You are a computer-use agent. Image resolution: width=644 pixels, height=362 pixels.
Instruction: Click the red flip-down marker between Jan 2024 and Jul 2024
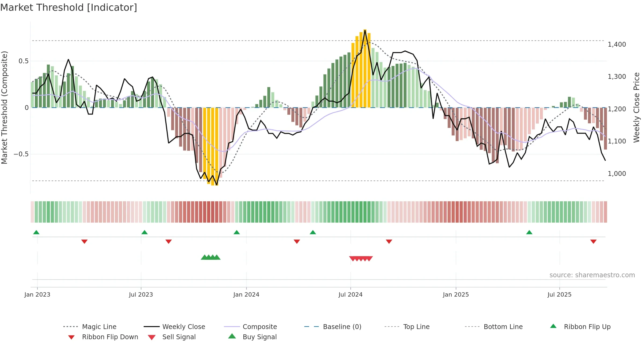297,242
